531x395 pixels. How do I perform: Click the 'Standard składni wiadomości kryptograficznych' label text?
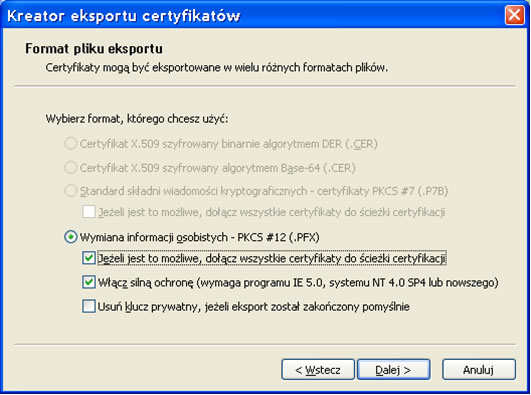pos(193,191)
